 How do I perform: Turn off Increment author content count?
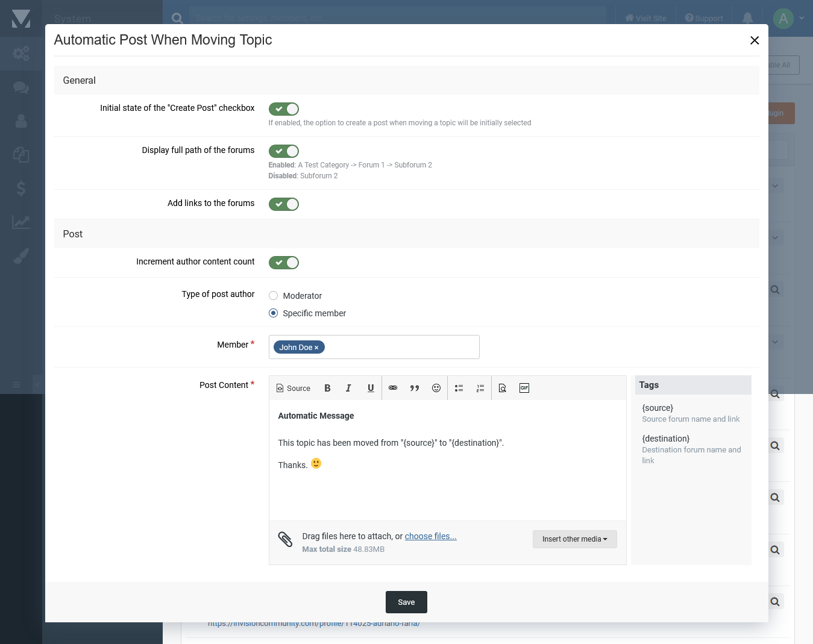[x=284, y=263]
